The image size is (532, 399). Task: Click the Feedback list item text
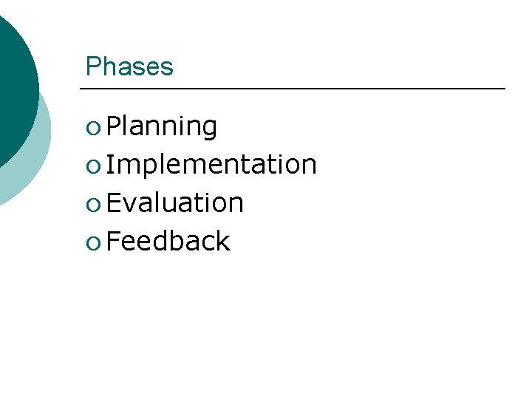pos(168,242)
